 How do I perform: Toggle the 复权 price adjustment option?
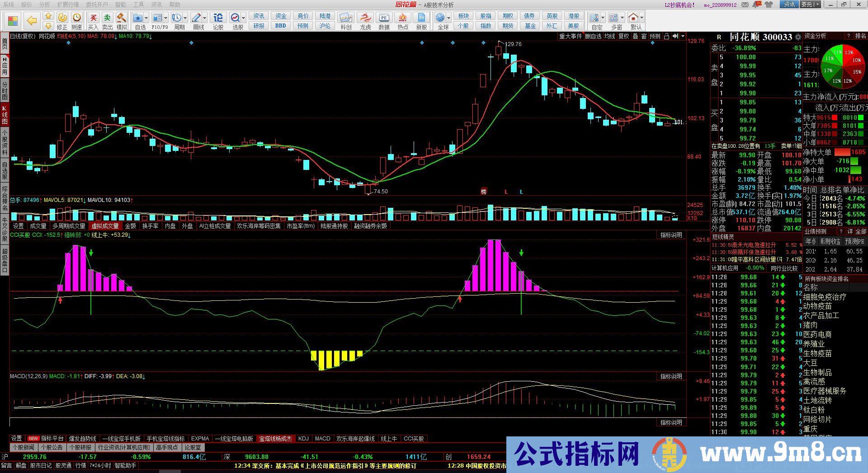(x=623, y=36)
